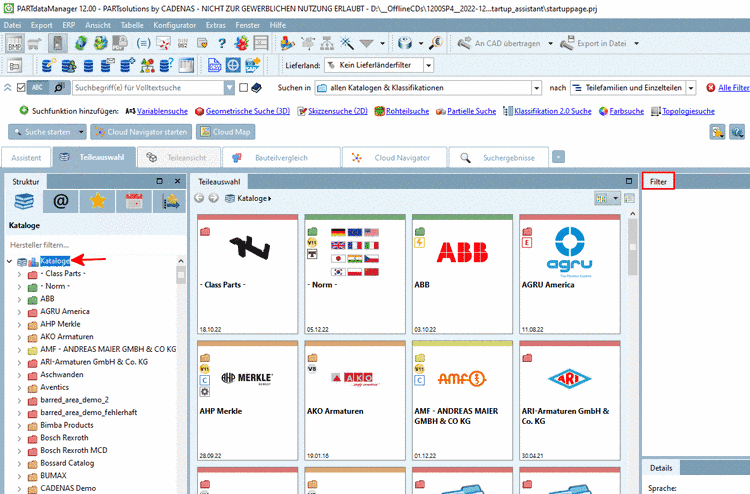Open the AHP Merkle catalog thumbnail
The width and height of the screenshot is (750, 494).
click(247, 400)
